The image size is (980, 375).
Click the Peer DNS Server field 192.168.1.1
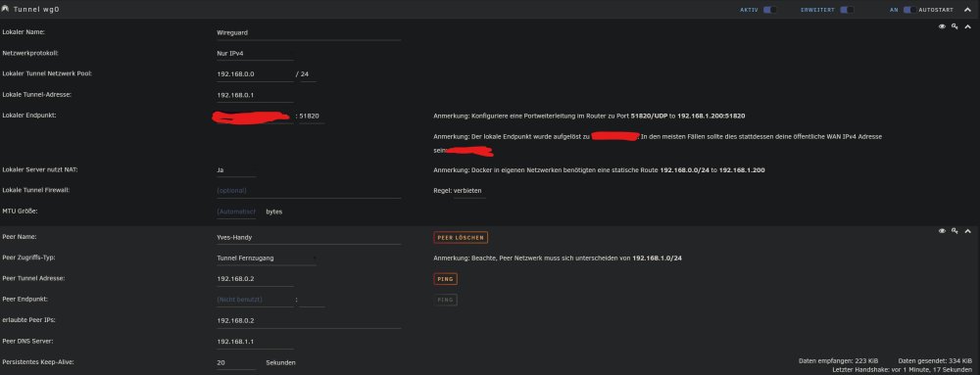255,342
